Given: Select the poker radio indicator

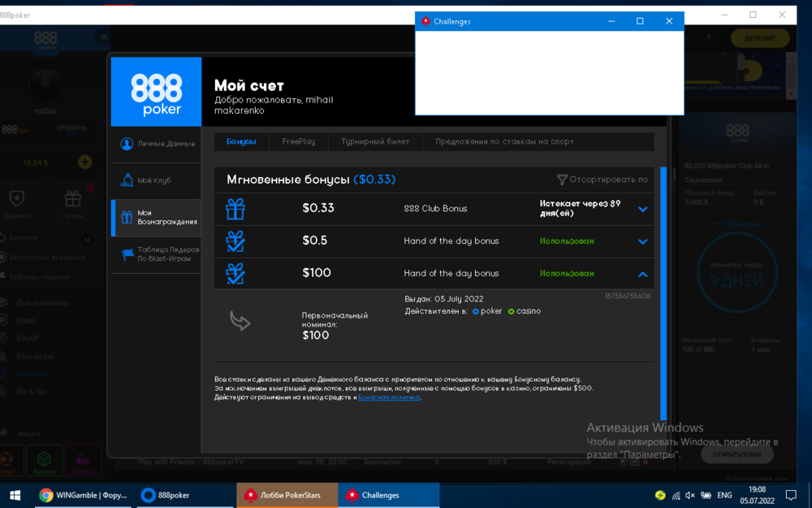Looking at the screenshot, I should pos(476,311).
